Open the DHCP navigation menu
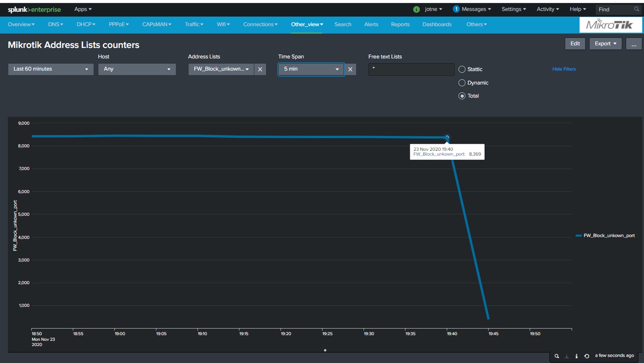The image size is (644, 363). (86, 24)
